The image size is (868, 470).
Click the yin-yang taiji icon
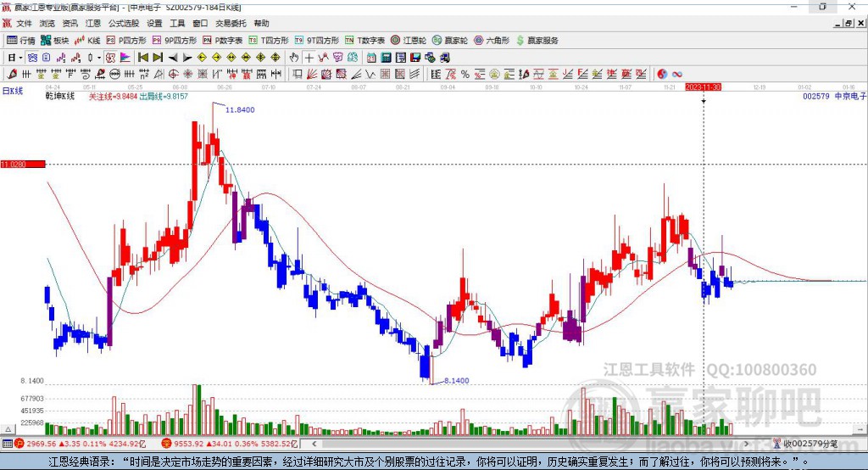tap(662, 74)
